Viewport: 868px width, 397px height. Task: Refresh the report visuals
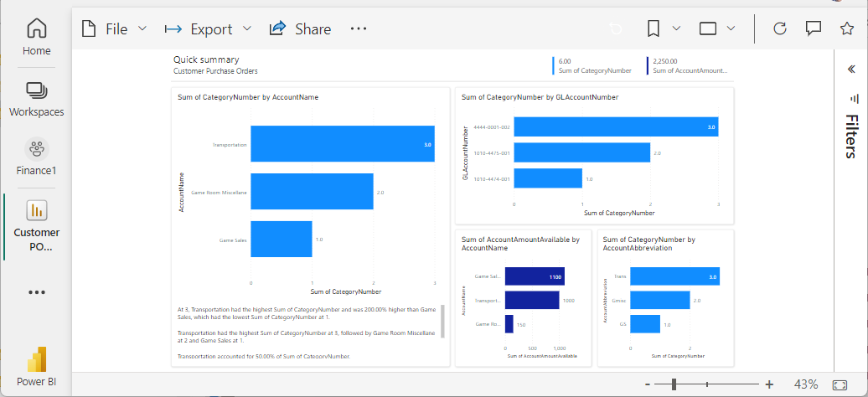click(779, 28)
